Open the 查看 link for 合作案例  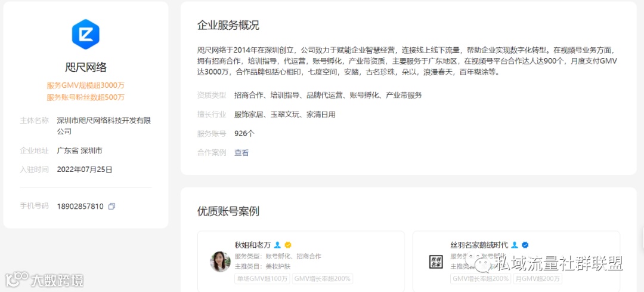(x=241, y=153)
